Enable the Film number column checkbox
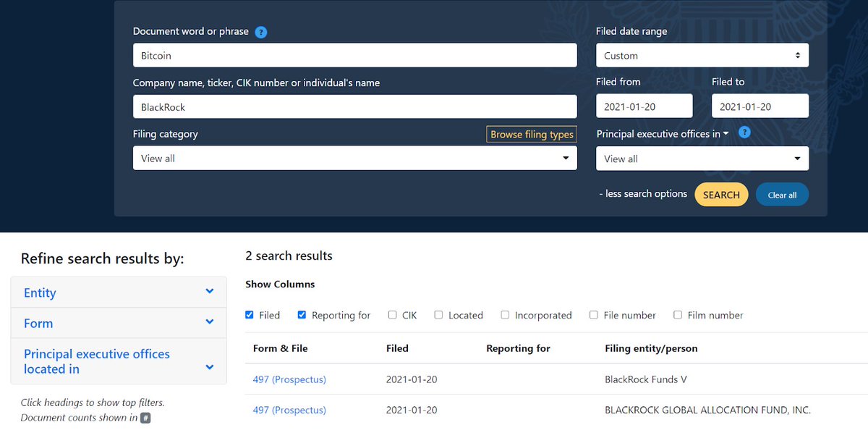The image size is (868, 438). click(x=678, y=315)
